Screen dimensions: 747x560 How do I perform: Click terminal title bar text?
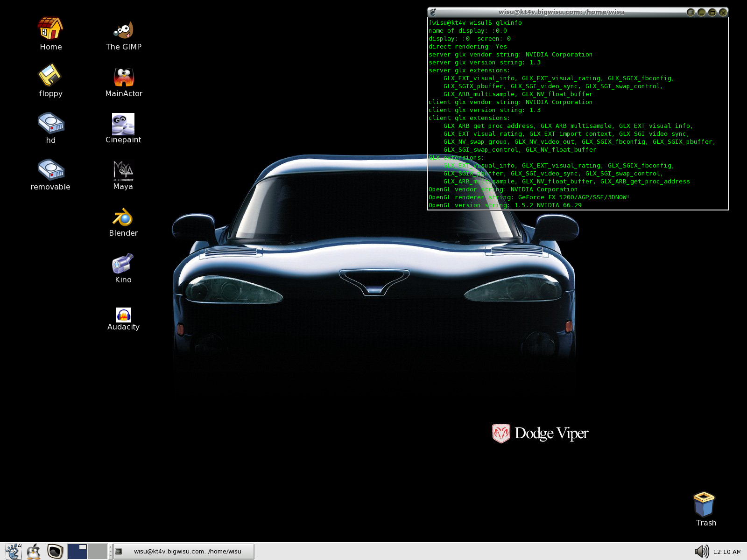pyautogui.click(x=561, y=12)
